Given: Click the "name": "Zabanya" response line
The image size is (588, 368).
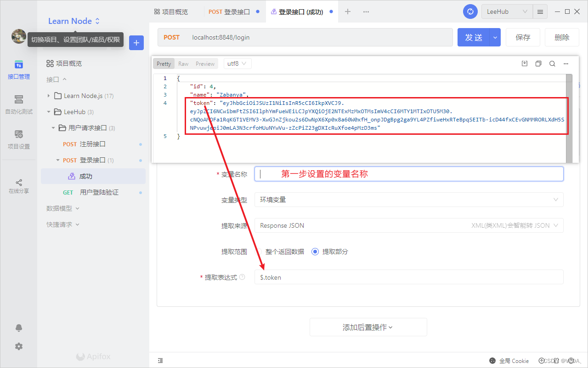Looking at the screenshot, I should click(219, 95).
